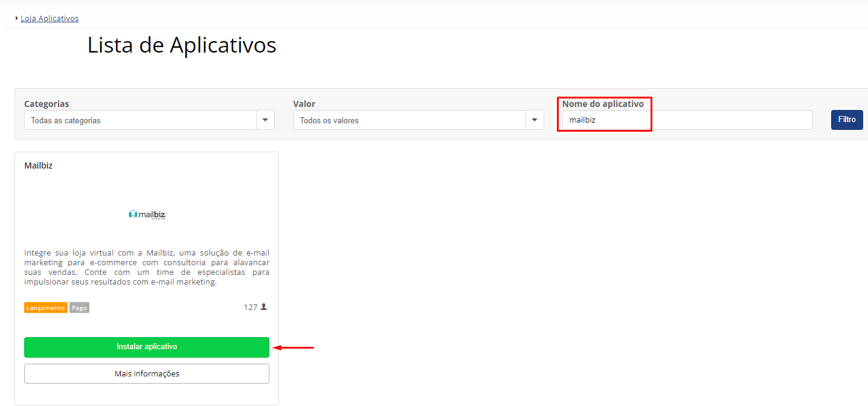Open Mais informações for Mailbiz
The image size is (868, 406).
[x=147, y=373]
